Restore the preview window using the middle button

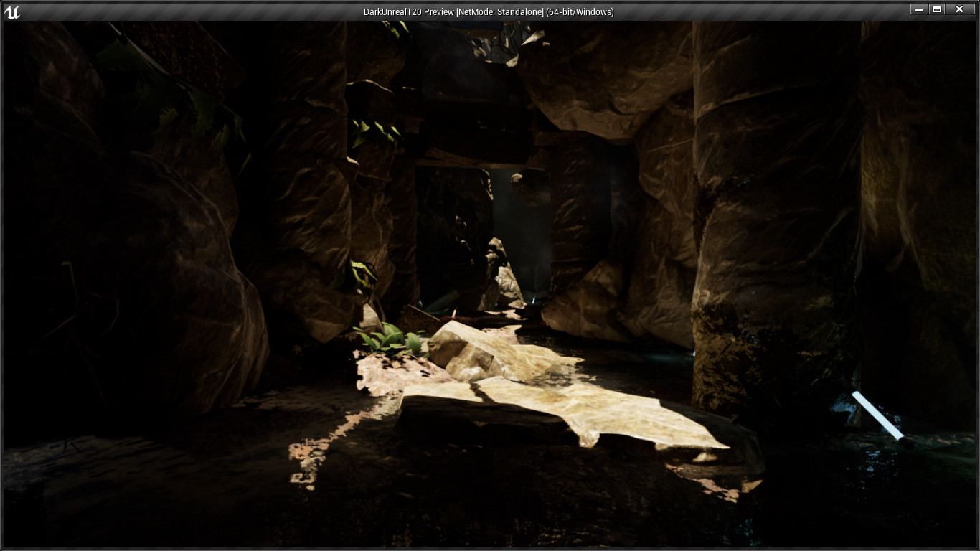click(939, 9)
